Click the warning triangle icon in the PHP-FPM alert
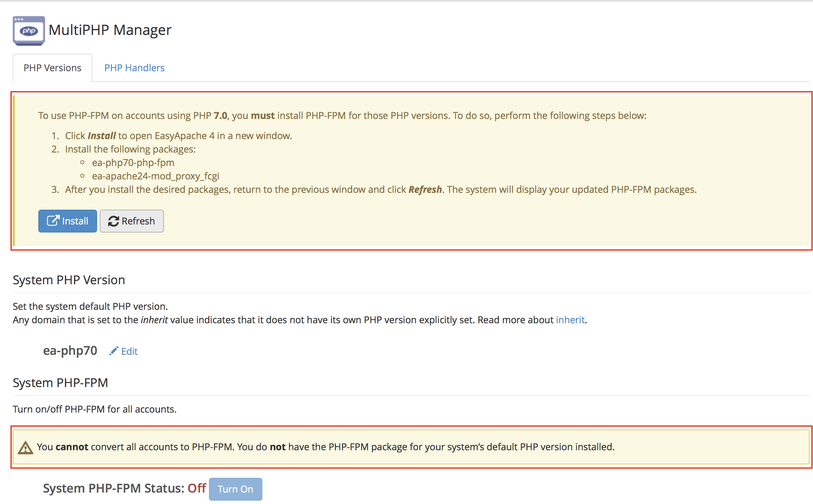Image resolution: width=813 pixels, height=504 pixels. coord(25,448)
